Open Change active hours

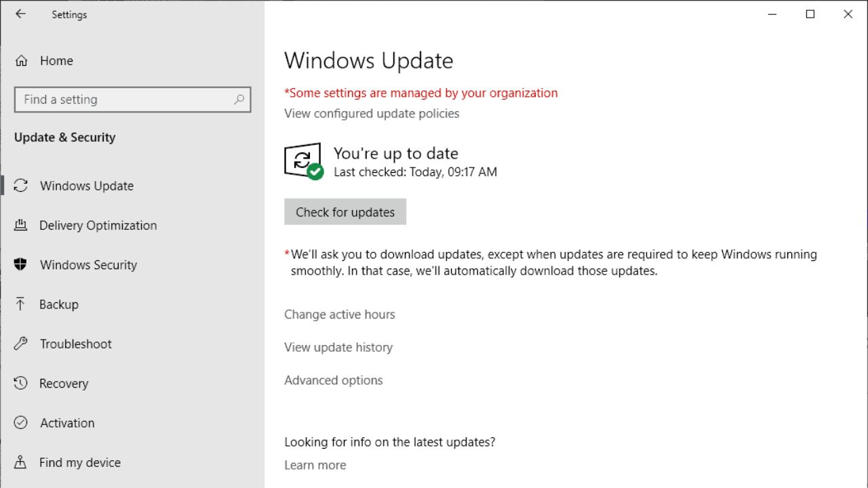[x=339, y=314]
